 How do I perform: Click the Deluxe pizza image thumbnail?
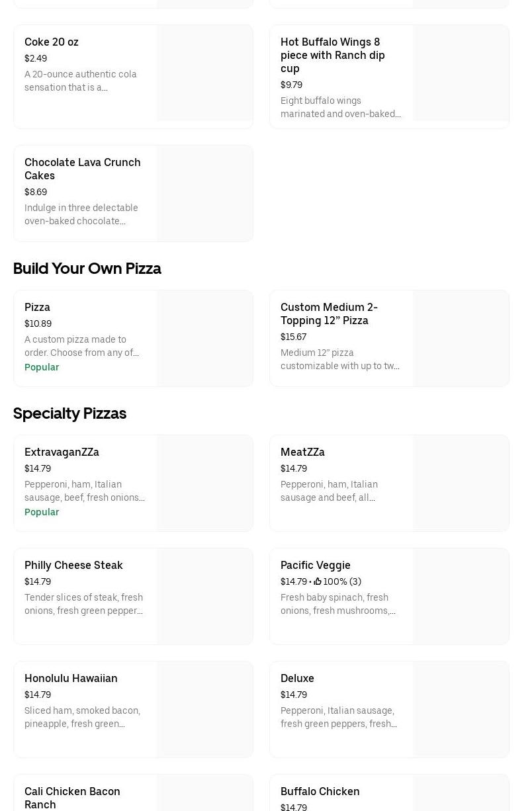(461, 709)
